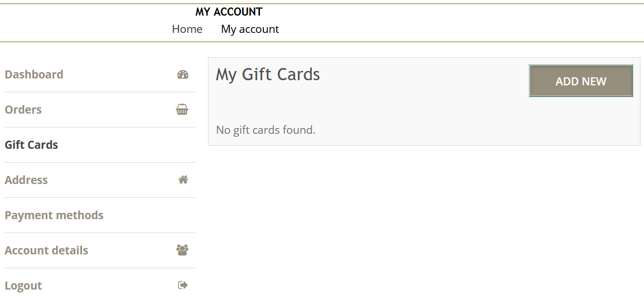Click the Orders shopping basket icon
This screenshot has height=304, width=644.
tap(182, 110)
